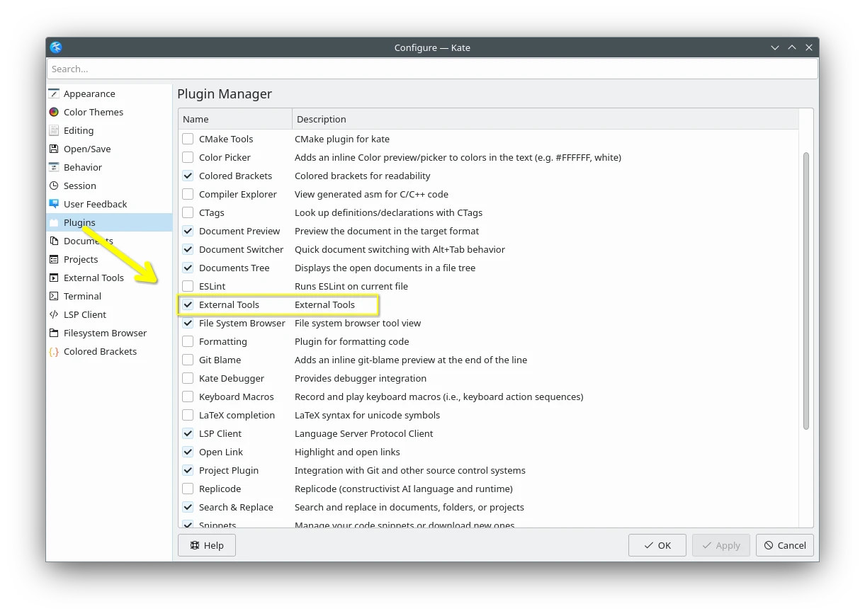Uncheck the External Tools plugin checkbox
The height and width of the screenshot is (616, 865).
click(188, 304)
